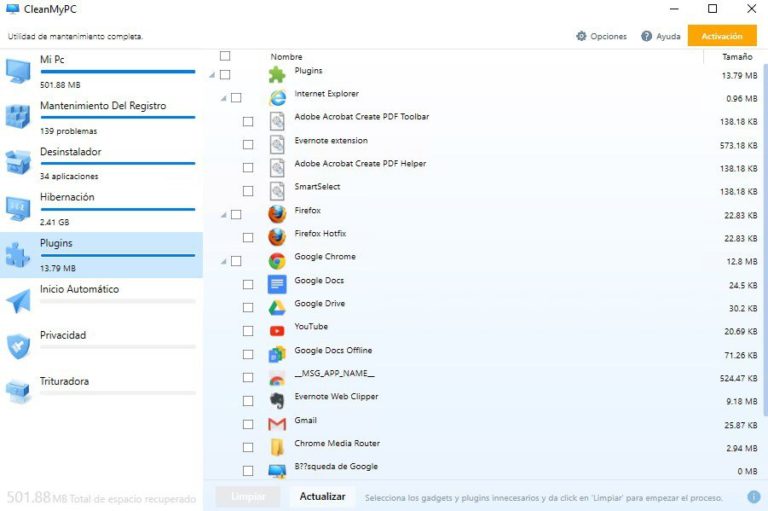Click the Google Docs icon
768x511 pixels.
click(x=277, y=284)
